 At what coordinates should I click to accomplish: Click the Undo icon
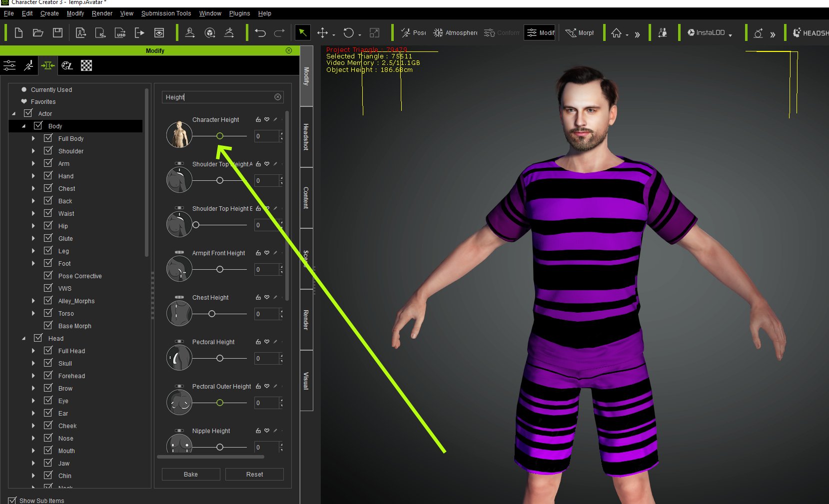(260, 32)
